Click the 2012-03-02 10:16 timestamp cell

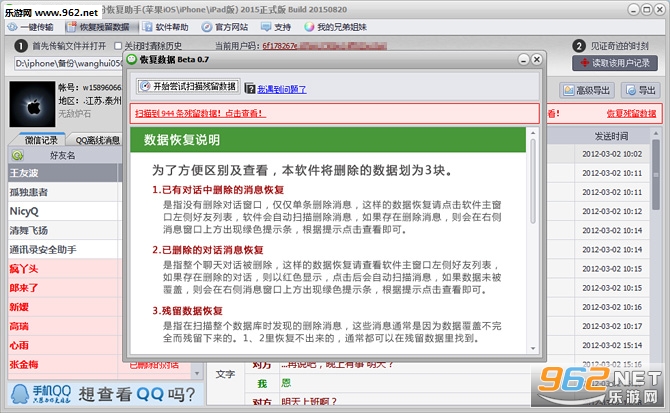(x=612, y=307)
